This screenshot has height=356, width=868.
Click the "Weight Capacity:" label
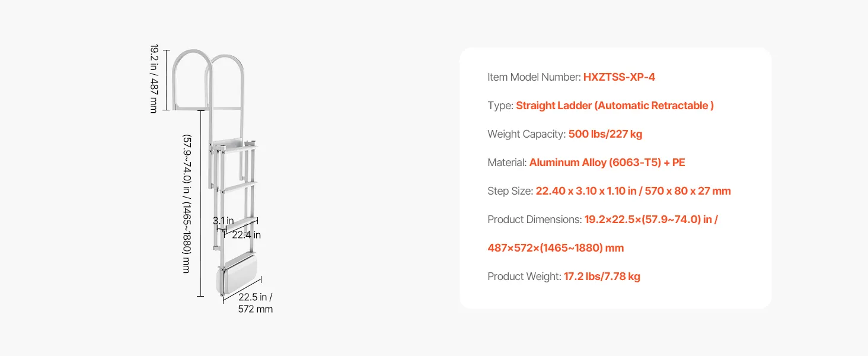click(526, 134)
